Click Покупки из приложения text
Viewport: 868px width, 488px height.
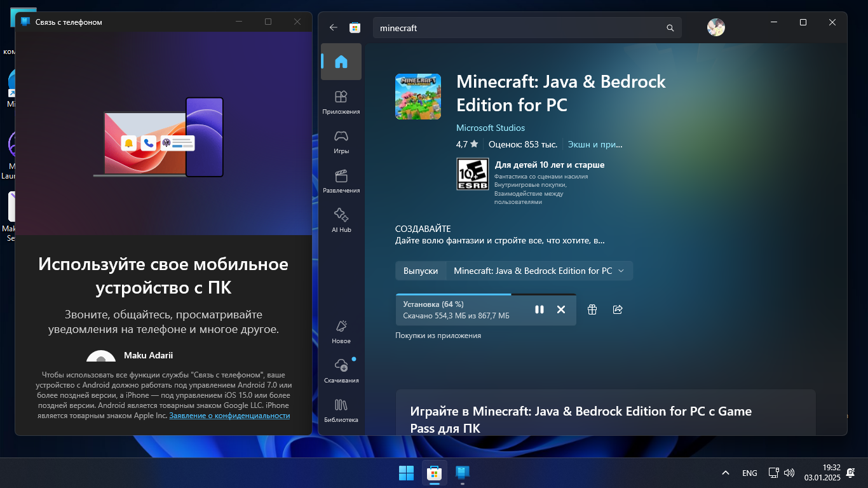438,335
